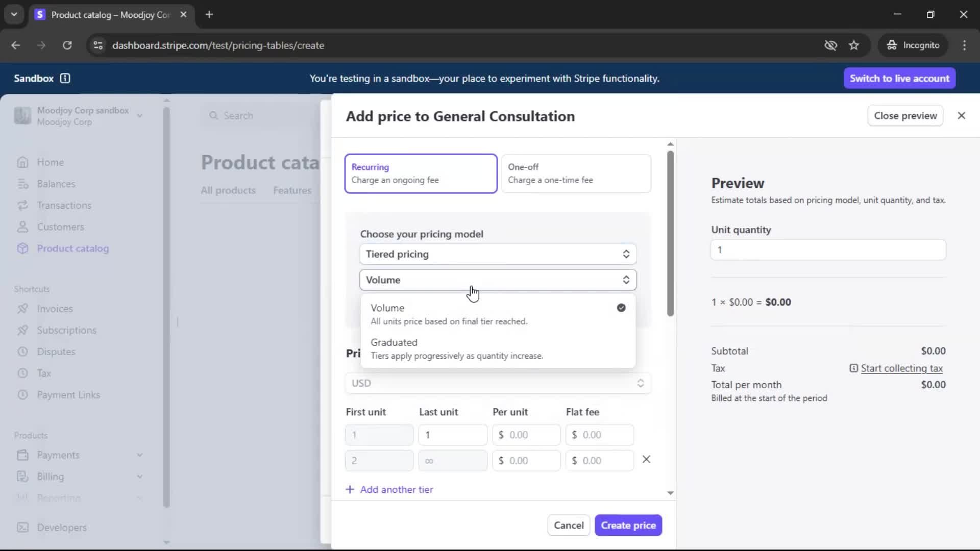Viewport: 980px width, 551px height.
Task: Click the Product catalog browser tab
Action: [x=110, y=15]
